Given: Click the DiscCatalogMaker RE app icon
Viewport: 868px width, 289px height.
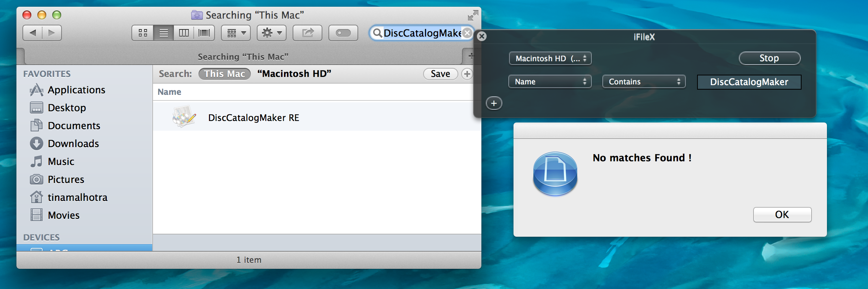Looking at the screenshot, I should [184, 116].
